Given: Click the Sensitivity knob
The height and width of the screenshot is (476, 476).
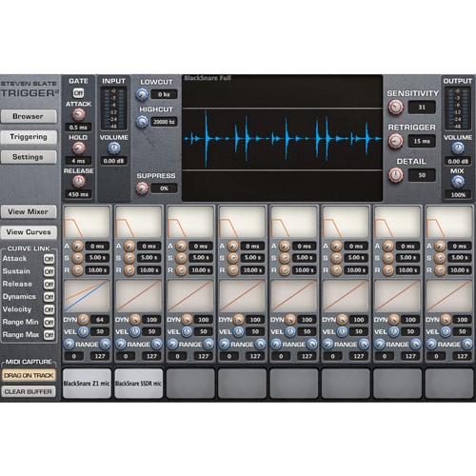Looking at the screenshot, I should pyautogui.click(x=396, y=108).
